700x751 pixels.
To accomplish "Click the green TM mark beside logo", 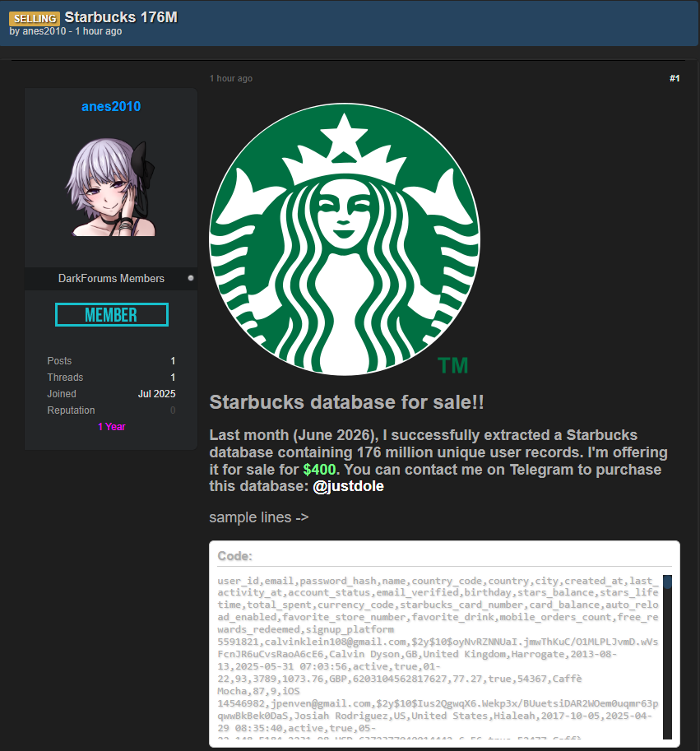I will [452, 365].
